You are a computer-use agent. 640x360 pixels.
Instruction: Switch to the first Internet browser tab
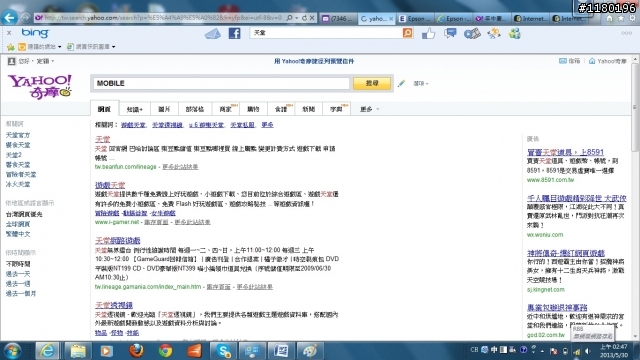[x=531, y=18]
